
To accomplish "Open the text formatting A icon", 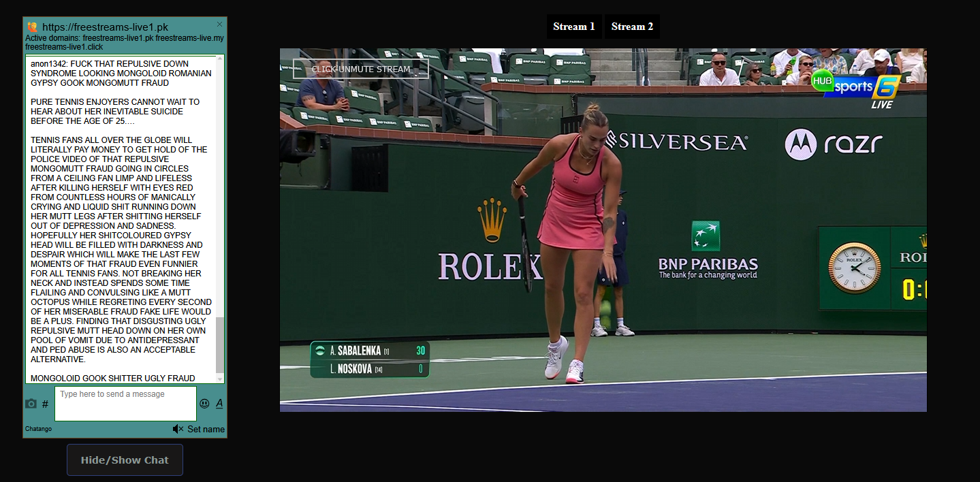I will [219, 404].
